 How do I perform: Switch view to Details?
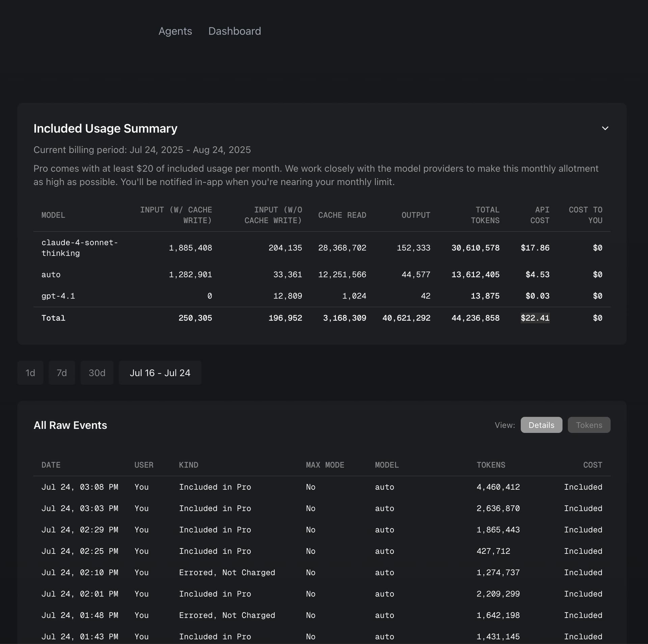click(541, 425)
